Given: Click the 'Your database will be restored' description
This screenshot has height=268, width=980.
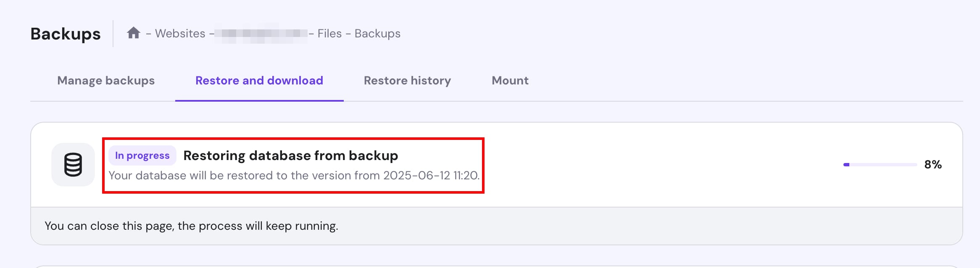Looking at the screenshot, I should [x=294, y=176].
